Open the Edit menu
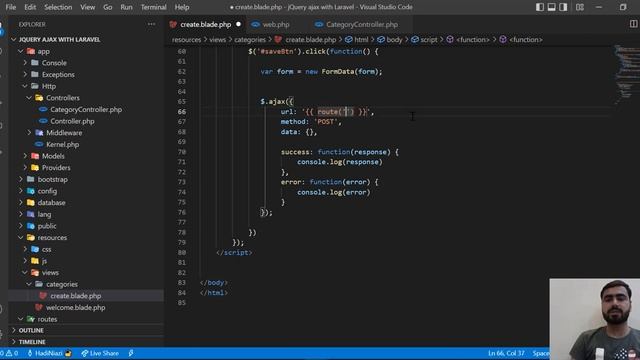 [x=30, y=7]
